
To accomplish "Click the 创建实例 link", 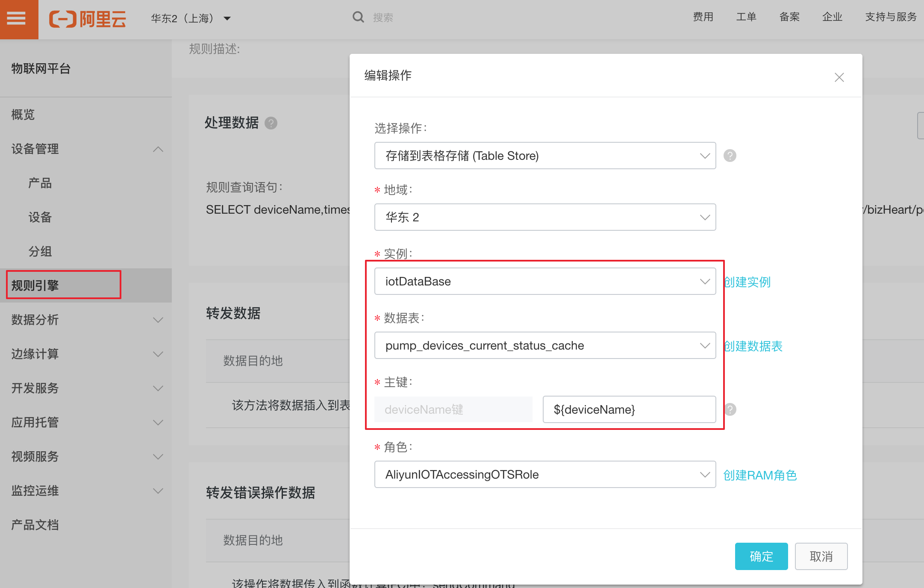I will click(x=747, y=282).
